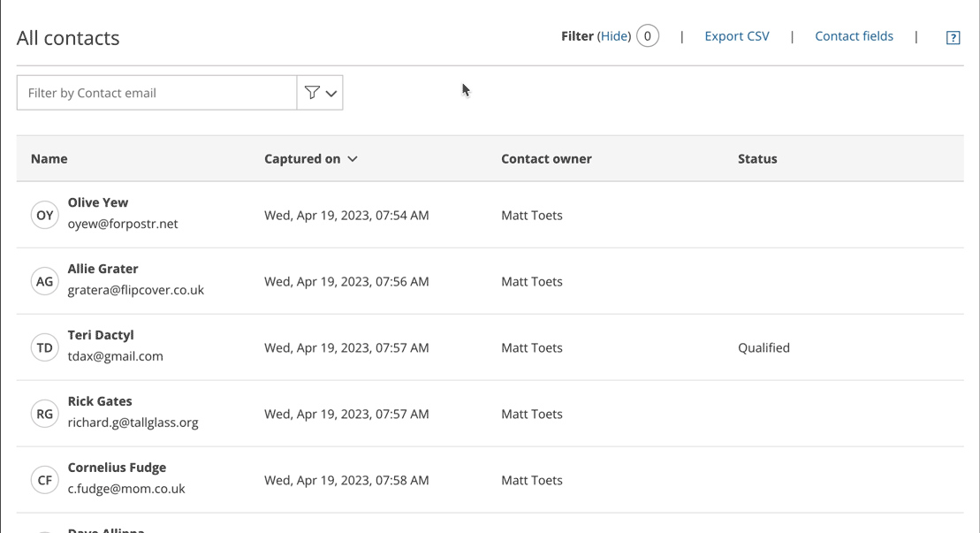Open the help icon at top right
Screen dimensions: 980x533
[x=953, y=37]
